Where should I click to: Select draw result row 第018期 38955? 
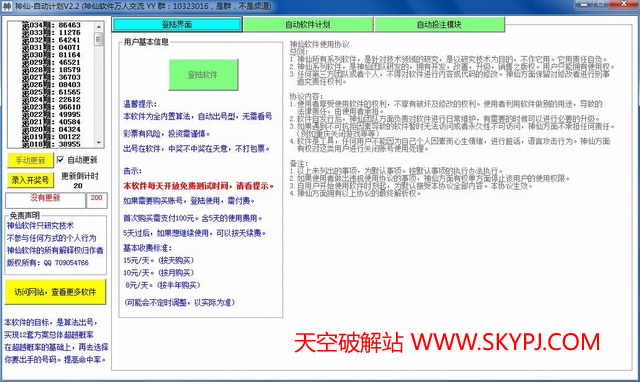51,144
